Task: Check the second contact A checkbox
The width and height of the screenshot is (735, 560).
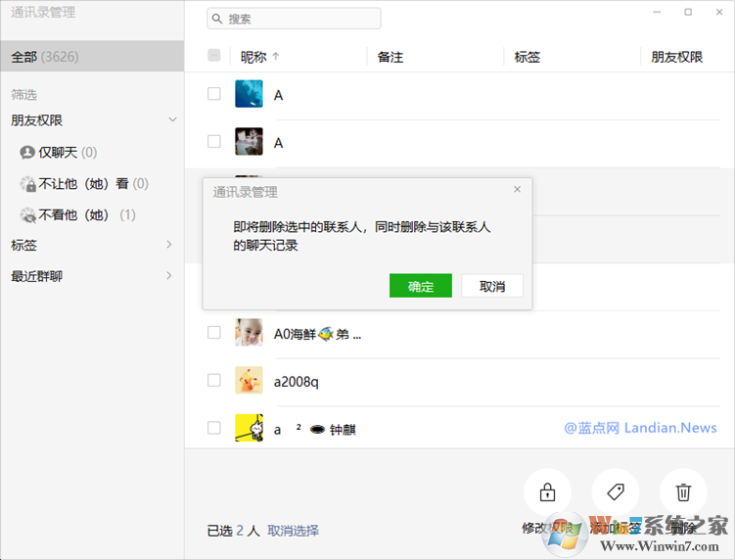Action: coord(214,141)
